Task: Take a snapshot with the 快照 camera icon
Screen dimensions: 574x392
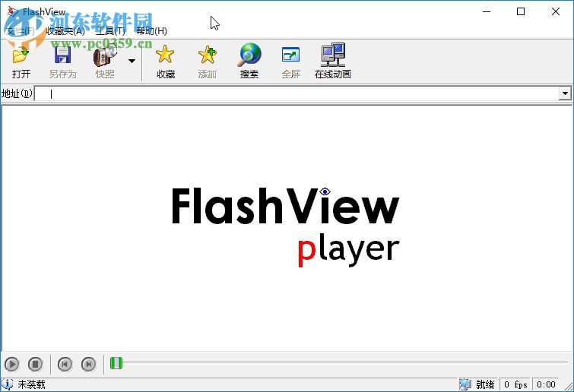Action: tap(105, 55)
